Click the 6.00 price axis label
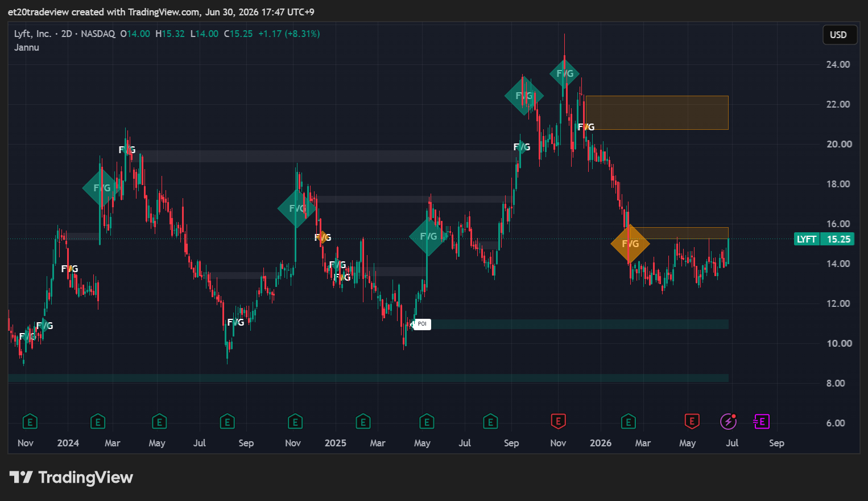This screenshot has height=501, width=868. click(x=836, y=423)
